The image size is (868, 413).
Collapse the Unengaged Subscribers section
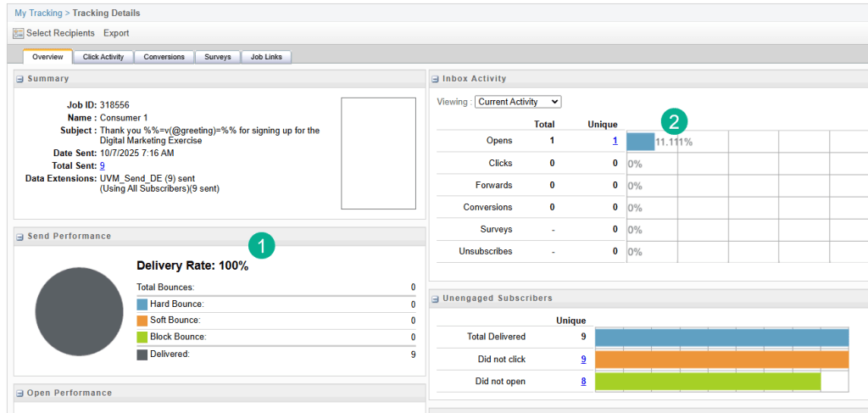coord(436,299)
